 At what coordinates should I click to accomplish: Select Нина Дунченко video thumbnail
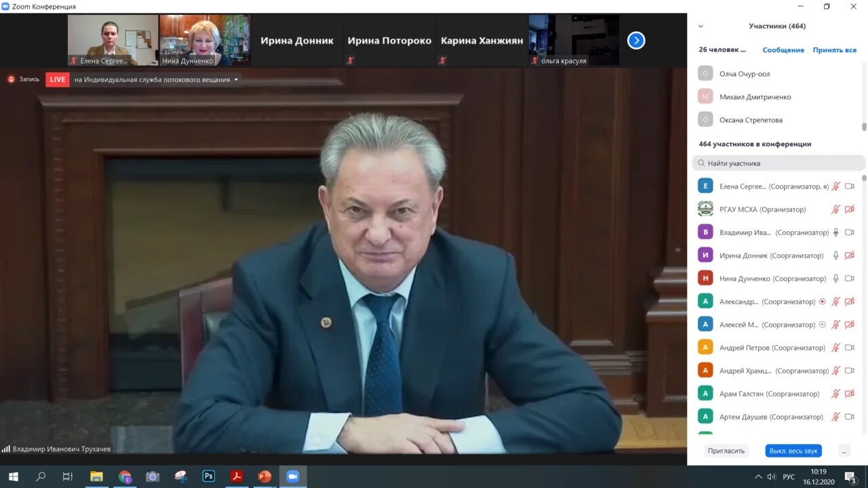[x=204, y=40]
